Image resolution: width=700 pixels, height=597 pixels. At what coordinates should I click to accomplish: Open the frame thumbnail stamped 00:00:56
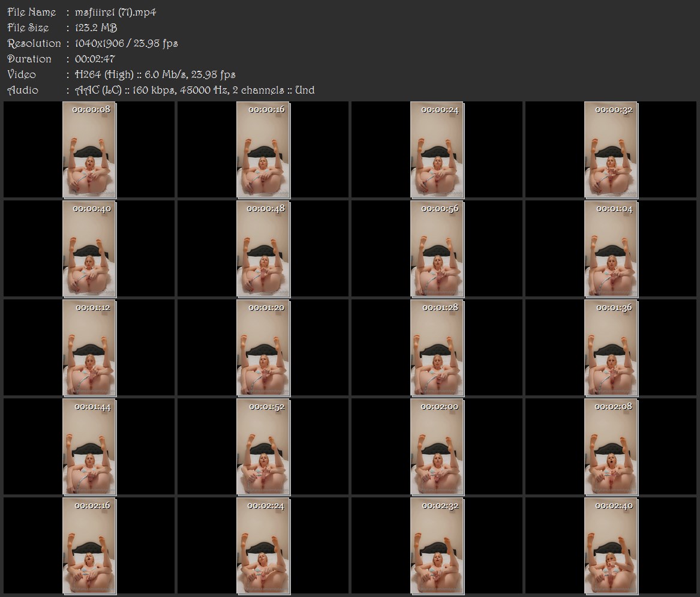click(x=437, y=249)
